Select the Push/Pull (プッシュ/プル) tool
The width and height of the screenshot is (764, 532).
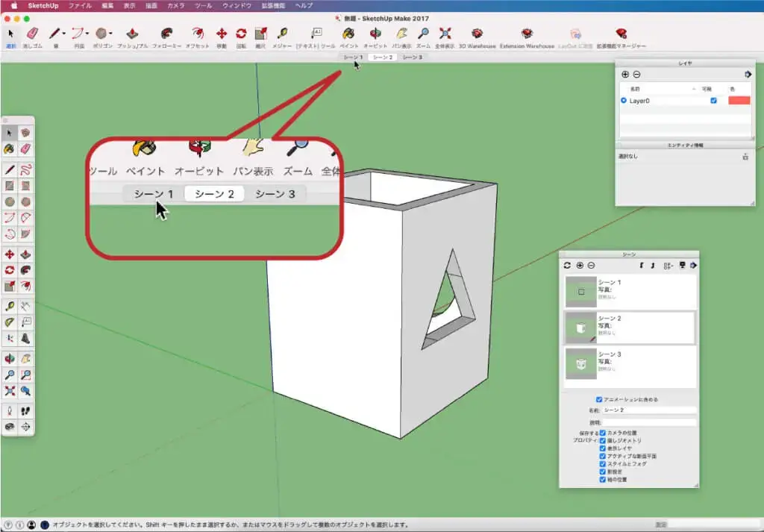pos(132,34)
